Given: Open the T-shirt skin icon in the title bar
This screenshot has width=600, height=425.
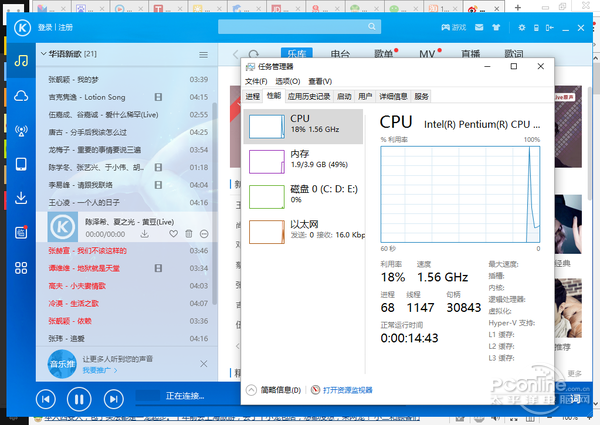Looking at the screenshot, I should pyautogui.click(x=496, y=28).
